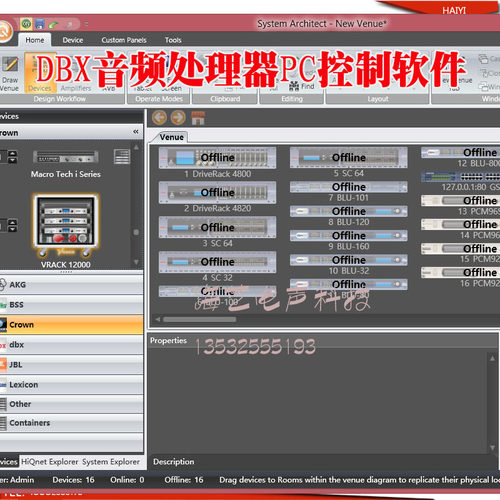Go to the venue home icon

(x=198, y=118)
